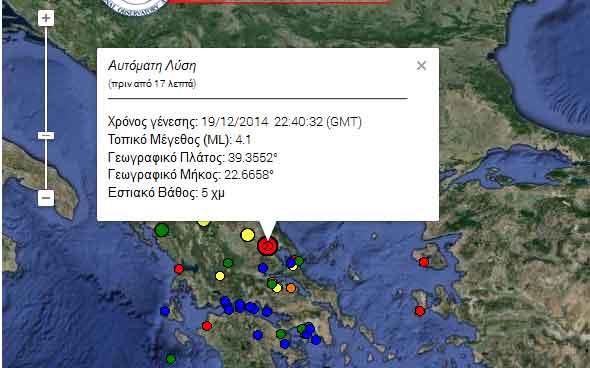Click the orange earthquake marker
Viewport: 590px width, 368px height.
pyautogui.click(x=291, y=288)
